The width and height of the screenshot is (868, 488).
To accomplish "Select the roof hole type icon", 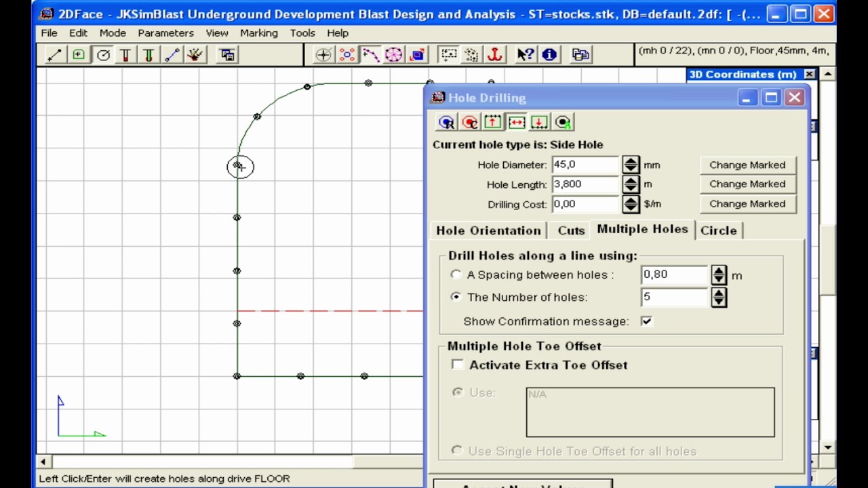I will tap(493, 122).
